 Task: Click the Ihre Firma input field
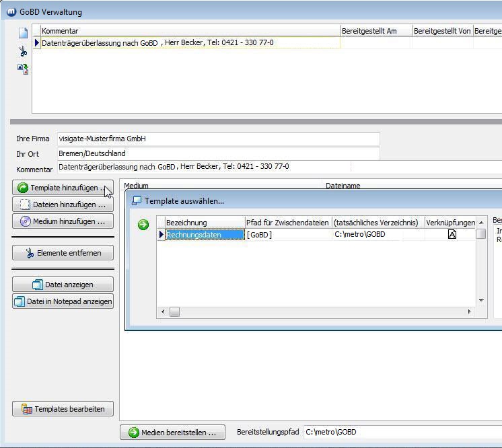(218, 139)
